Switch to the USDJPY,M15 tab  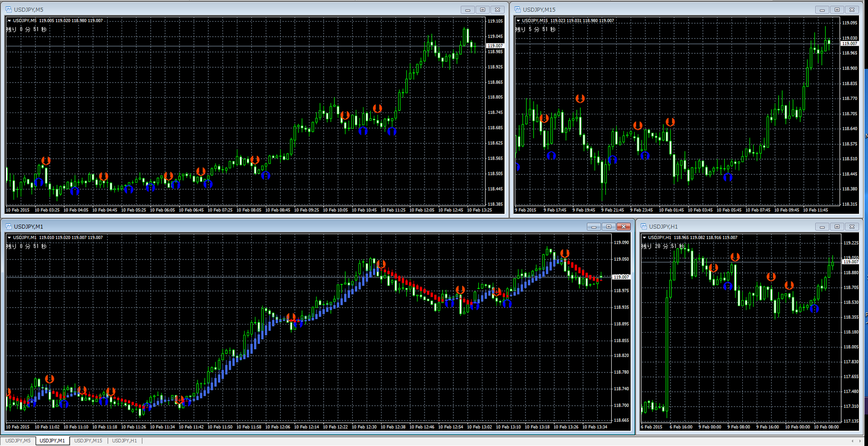(x=88, y=441)
